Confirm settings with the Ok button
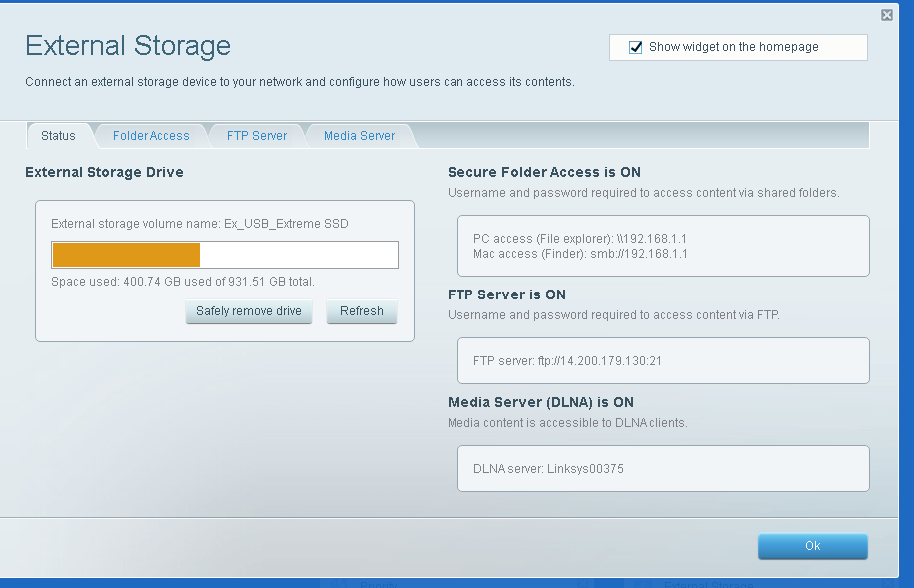 (x=812, y=546)
